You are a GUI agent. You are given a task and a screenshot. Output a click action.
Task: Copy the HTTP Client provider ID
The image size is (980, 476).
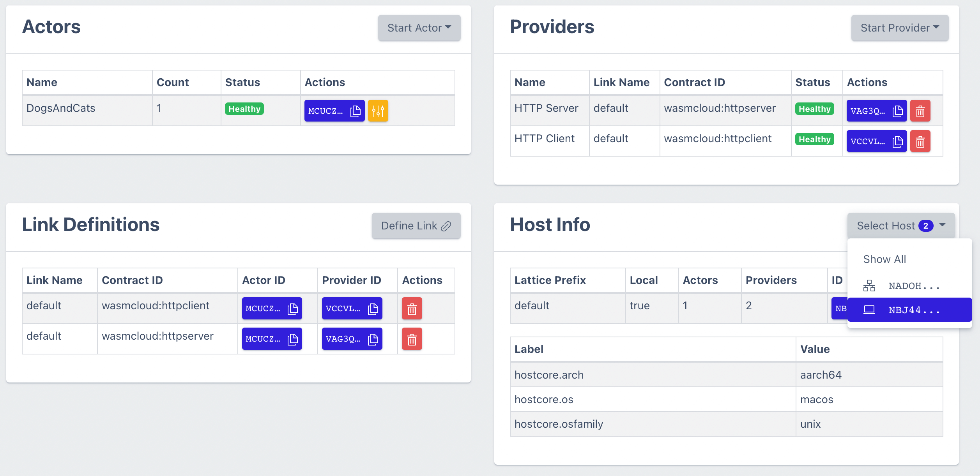897,141
